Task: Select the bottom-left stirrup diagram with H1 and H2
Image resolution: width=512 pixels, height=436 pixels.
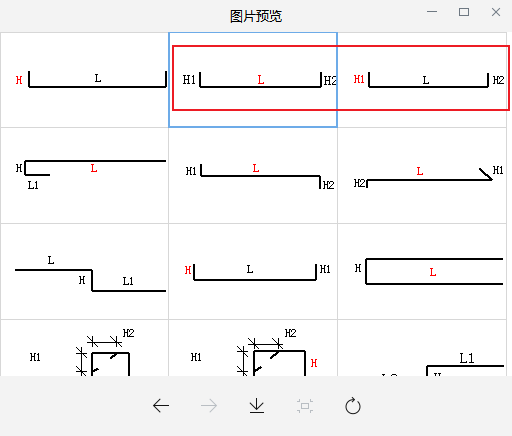Action: 85,348
